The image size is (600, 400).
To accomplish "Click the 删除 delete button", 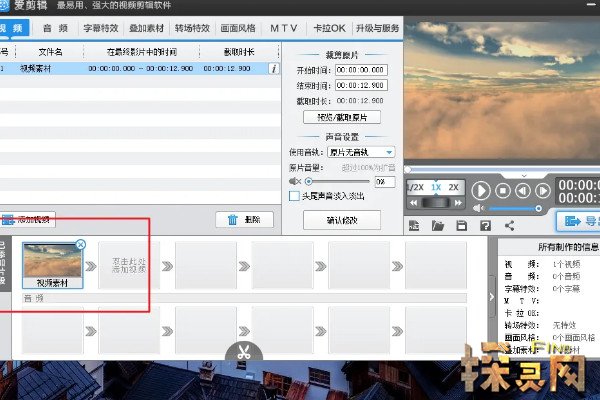I will pos(244,219).
